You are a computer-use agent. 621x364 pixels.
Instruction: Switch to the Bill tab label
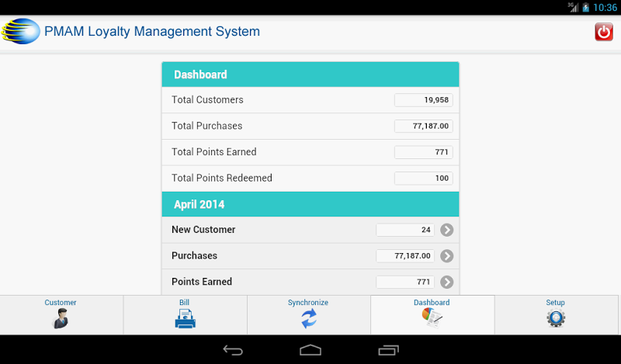pyautogui.click(x=184, y=302)
